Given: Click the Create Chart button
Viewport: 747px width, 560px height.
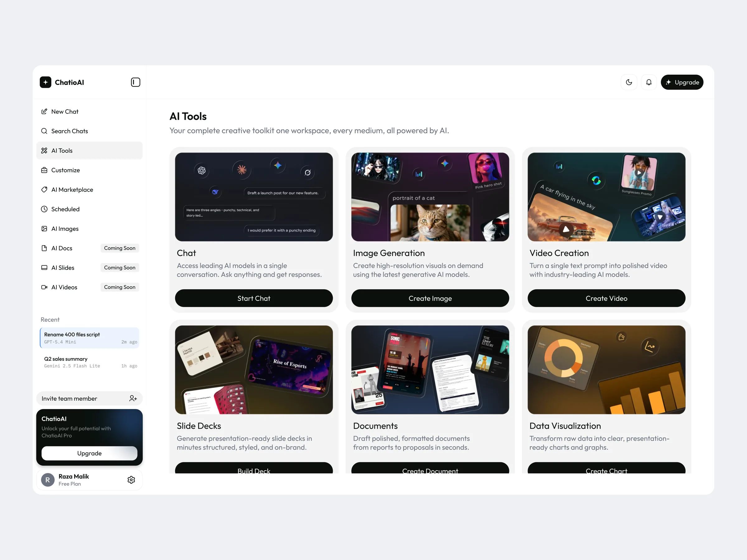Looking at the screenshot, I should coord(607,468).
